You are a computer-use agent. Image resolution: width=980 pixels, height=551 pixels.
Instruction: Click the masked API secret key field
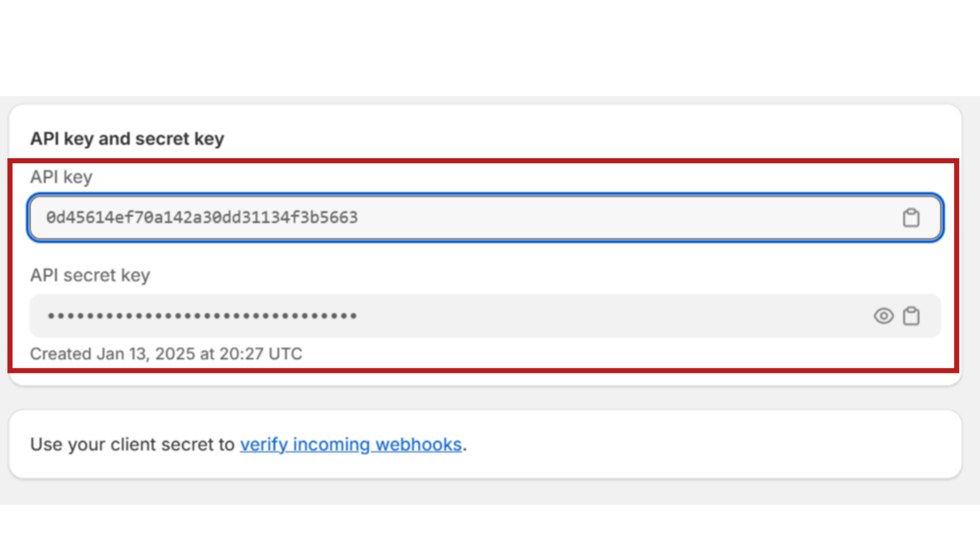[x=485, y=316]
